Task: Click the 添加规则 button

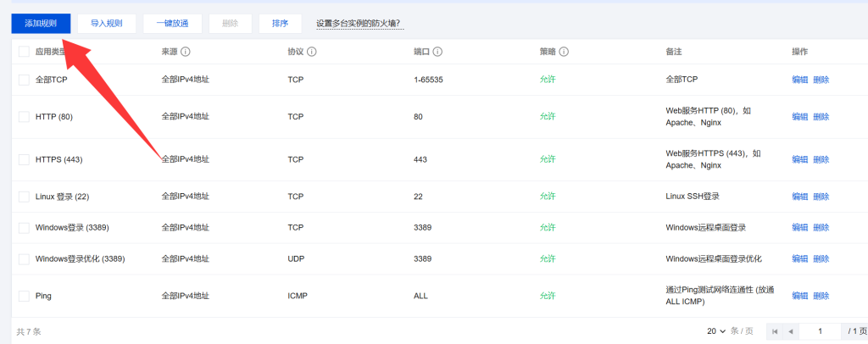Action: tap(41, 24)
